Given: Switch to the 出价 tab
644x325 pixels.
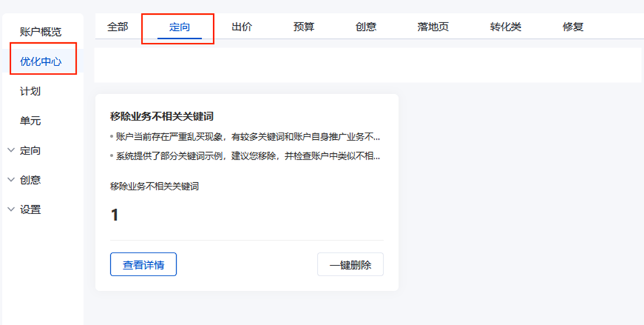Looking at the screenshot, I should pyautogui.click(x=241, y=27).
